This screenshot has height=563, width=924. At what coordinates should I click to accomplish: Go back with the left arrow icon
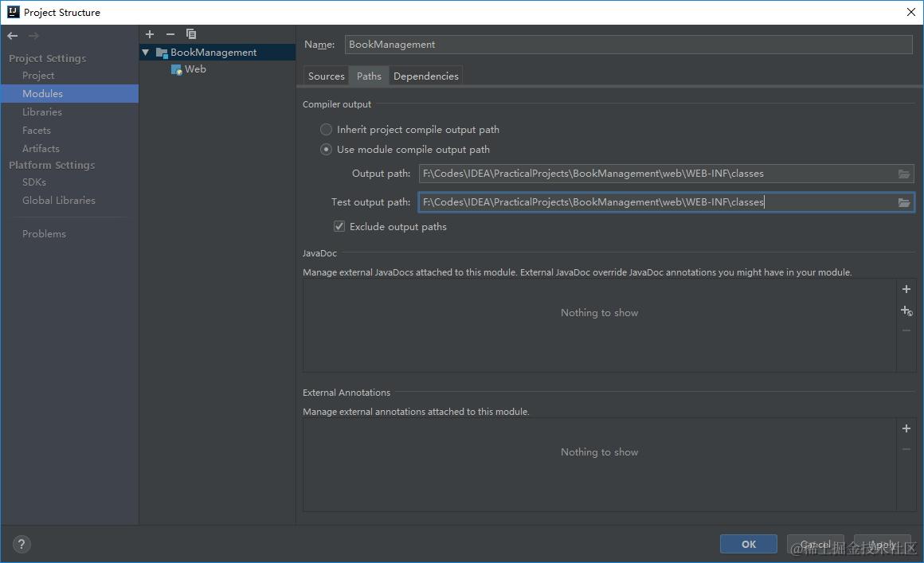(13, 36)
